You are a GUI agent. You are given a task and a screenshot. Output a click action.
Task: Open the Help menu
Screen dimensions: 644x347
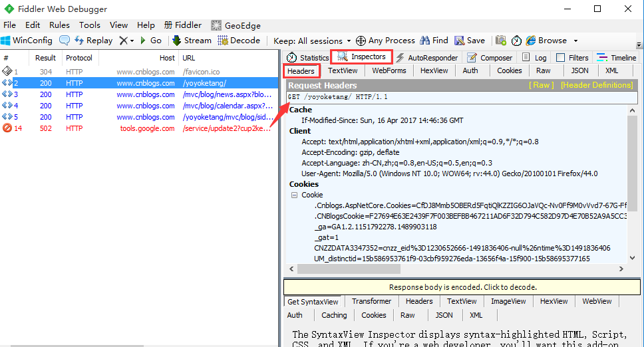pyautogui.click(x=146, y=25)
